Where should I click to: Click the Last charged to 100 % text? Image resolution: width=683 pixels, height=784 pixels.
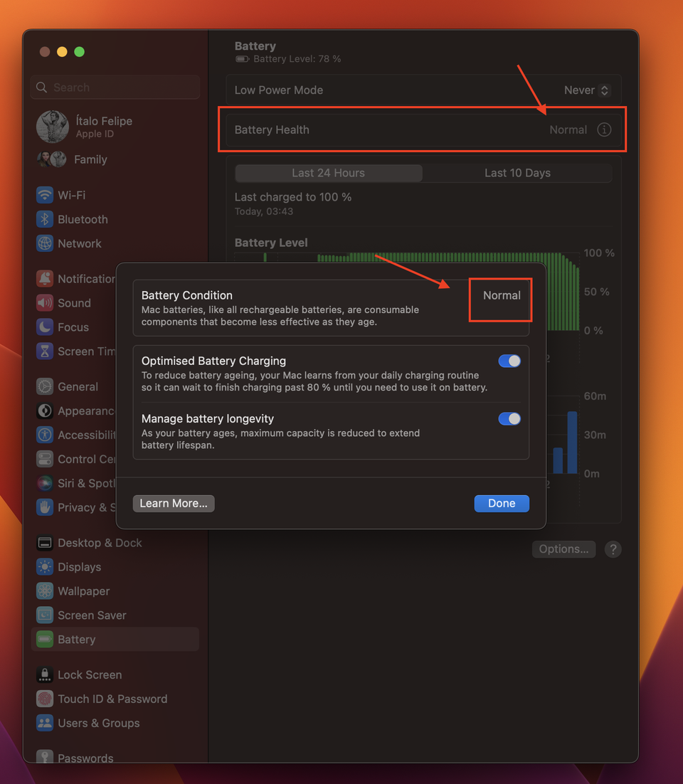coord(293,197)
